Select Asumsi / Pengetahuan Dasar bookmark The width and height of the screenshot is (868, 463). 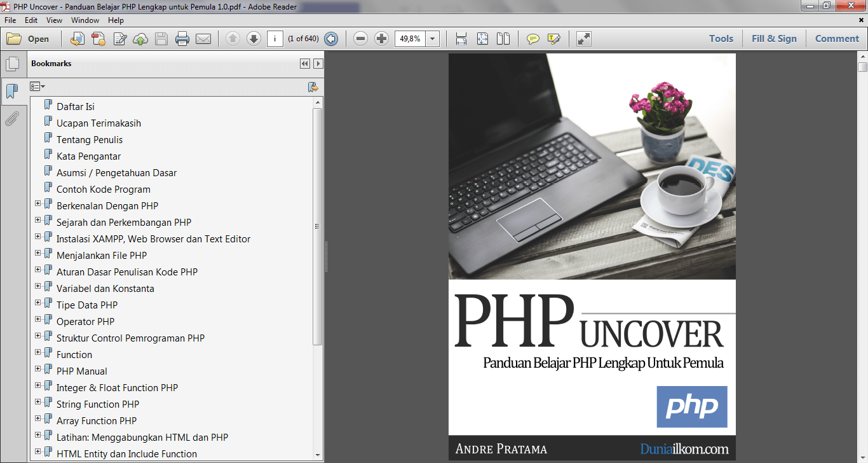click(x=116, y=173)
